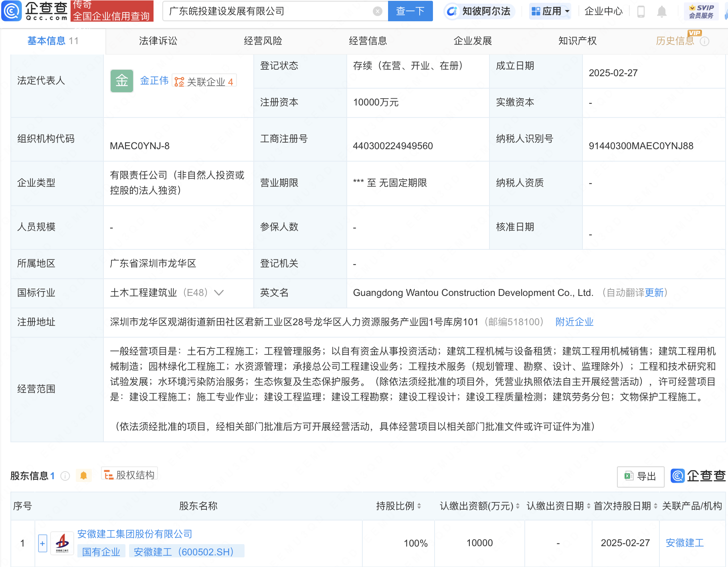Image resolution: width=728 pixels, height=567 pixels.
Task: Expand shareholder row with plus icon
Action: pos(42,543)
